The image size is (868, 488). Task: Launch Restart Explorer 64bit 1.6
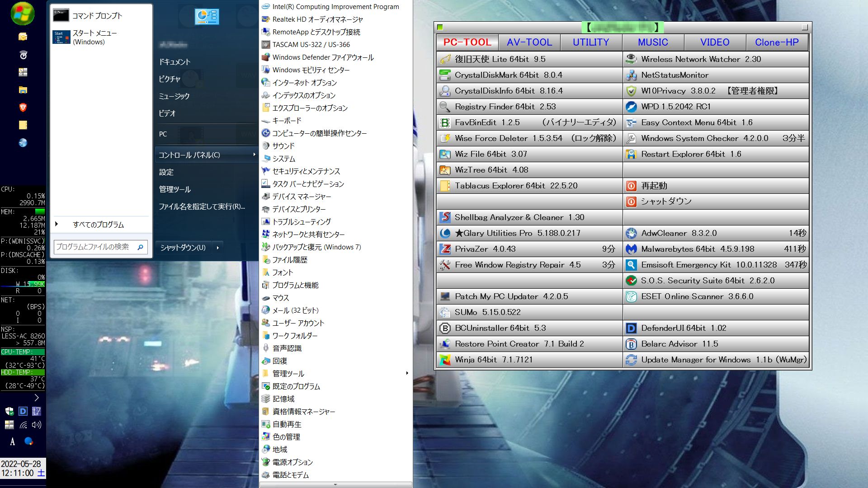[x=716, y=154]
